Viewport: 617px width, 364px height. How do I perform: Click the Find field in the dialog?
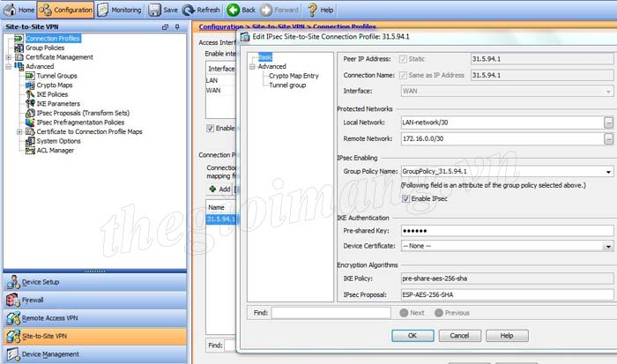[331, 313]
